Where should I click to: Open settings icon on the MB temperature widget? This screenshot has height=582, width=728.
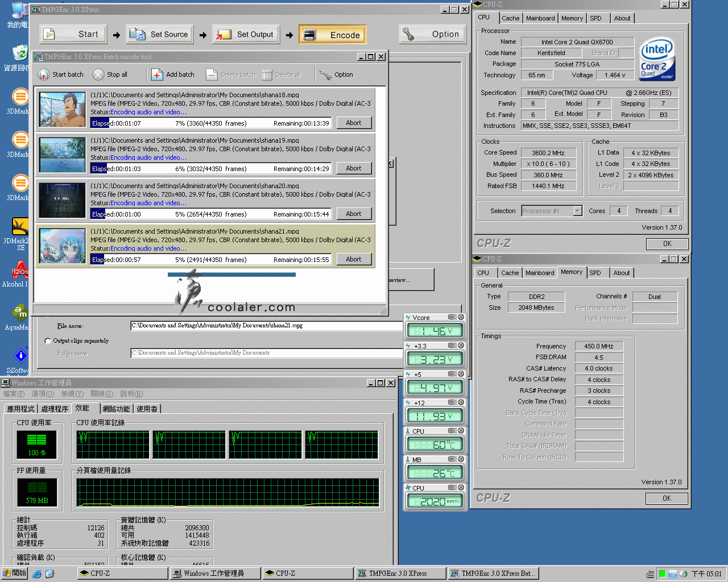pos(452,459)
